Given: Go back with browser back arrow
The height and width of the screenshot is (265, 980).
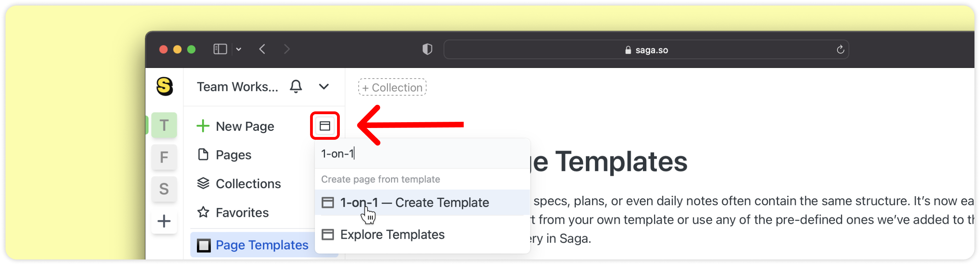Looking at the screenshot, I should coord(262,49).
